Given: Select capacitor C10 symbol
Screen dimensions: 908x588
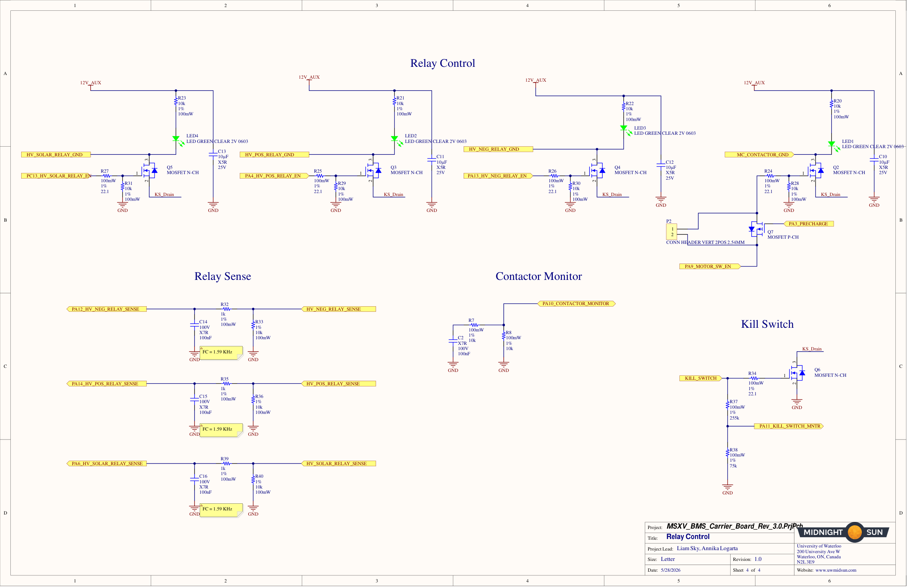Looking at the screenshot, I should [x=874, y=160].
